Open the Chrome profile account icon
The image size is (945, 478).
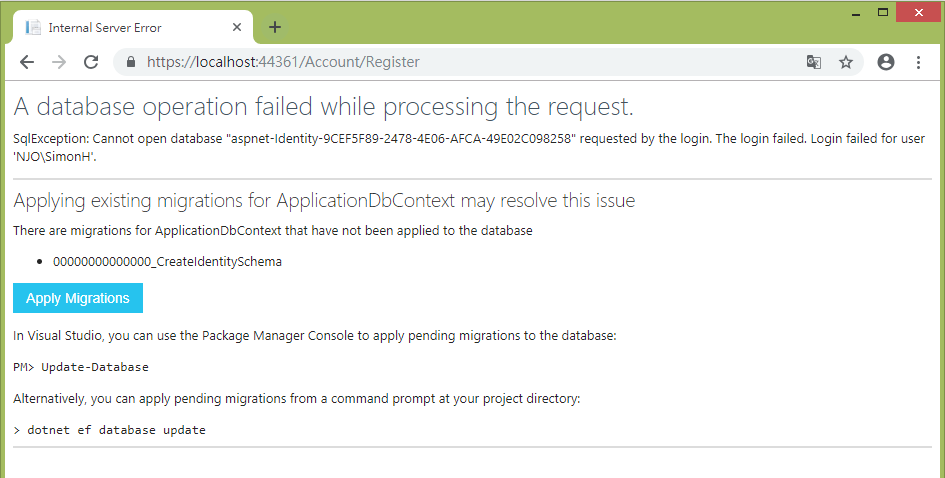click(x=886, y=62)
